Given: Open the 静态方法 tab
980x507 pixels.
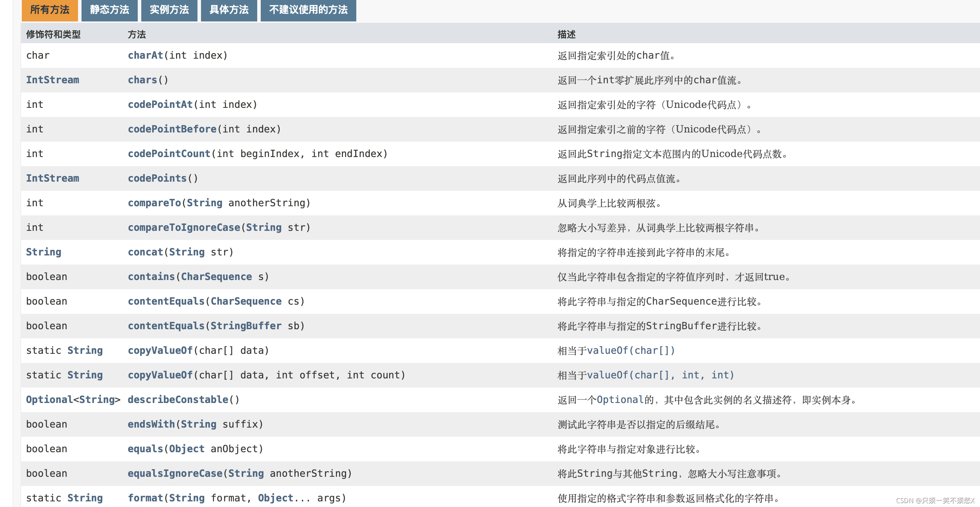Looking at the screenshot, I should [x=109, y=10].
